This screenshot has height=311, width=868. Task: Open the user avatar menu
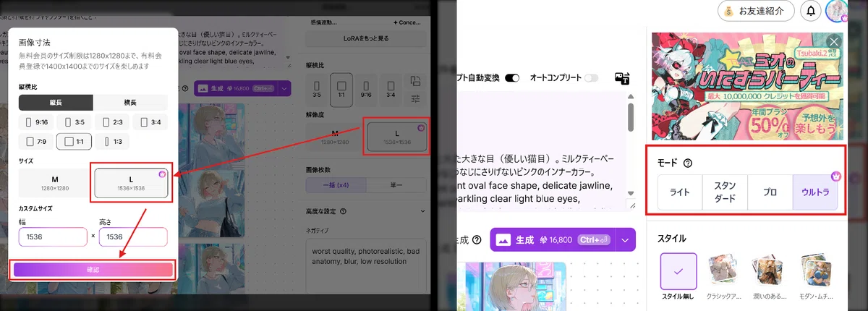tap(838, 11)
